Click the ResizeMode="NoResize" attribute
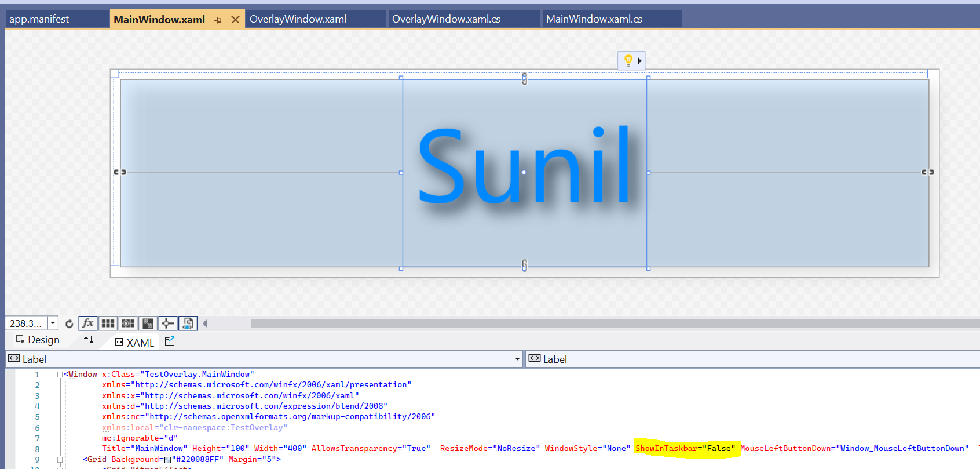 pos(490,448)
